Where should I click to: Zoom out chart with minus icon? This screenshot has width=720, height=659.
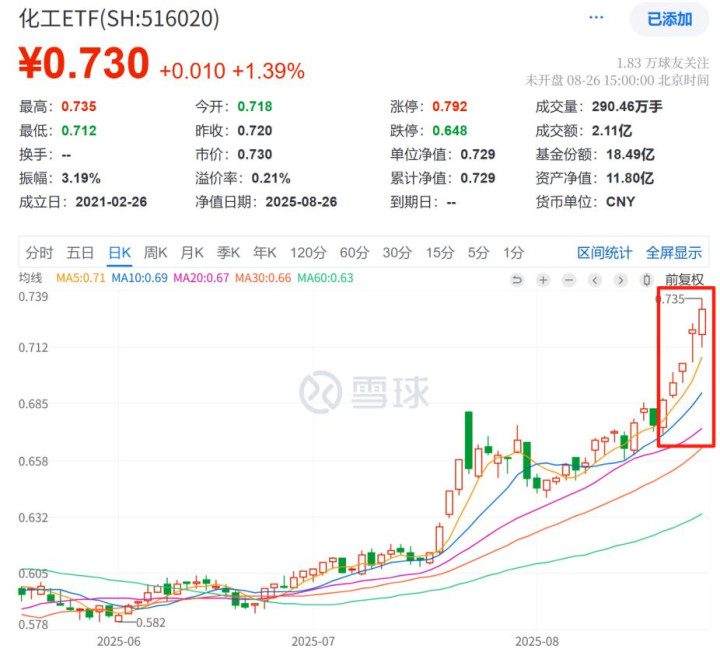point(569,280)
